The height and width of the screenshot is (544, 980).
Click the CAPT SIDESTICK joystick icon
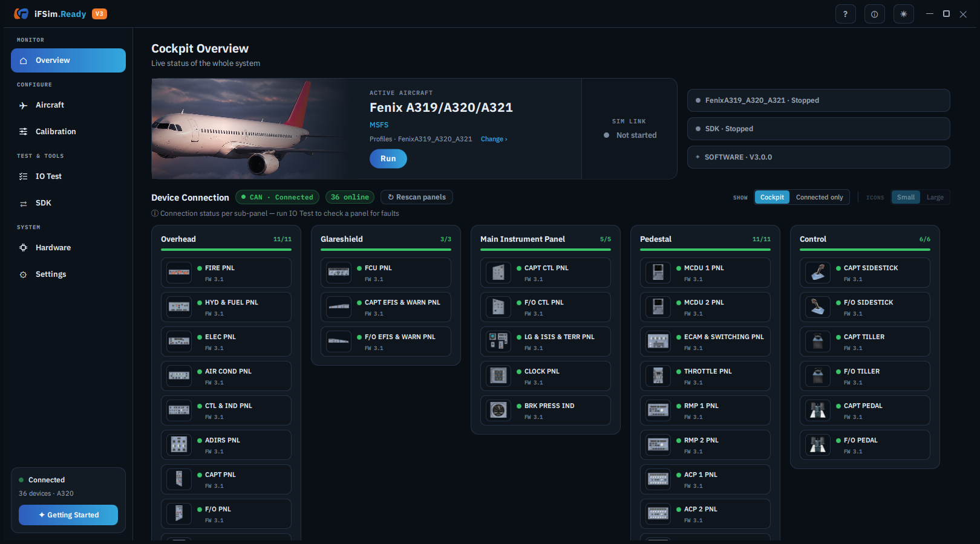(x=818, y=273)
